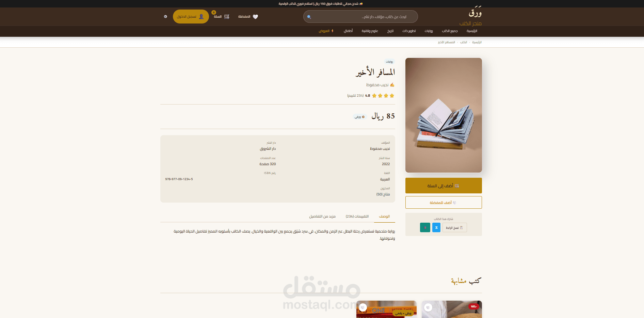644x318 pixels.
Task: Share the book via the green WhatsApp button
Action: coord(425,227)
